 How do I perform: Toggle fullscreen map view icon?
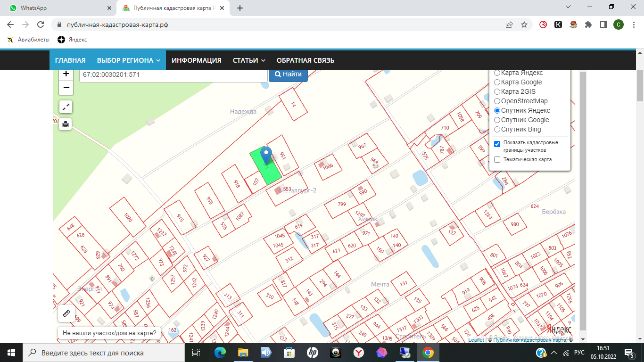pyautogui.click(x=66, y=107)
